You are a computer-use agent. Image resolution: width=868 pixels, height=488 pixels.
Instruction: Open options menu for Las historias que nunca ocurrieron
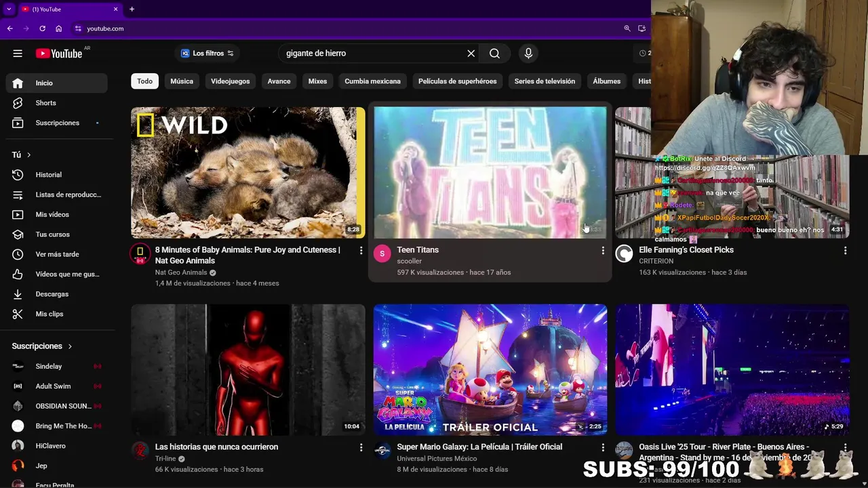[361, 447]
